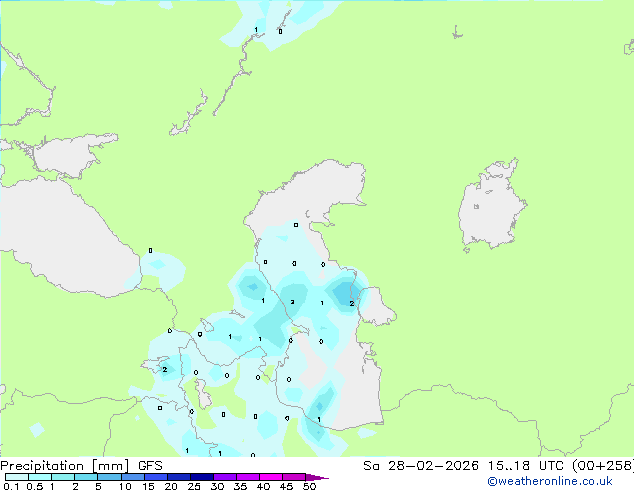
Task: Click the '10' legend scale label
Action: 125,486
